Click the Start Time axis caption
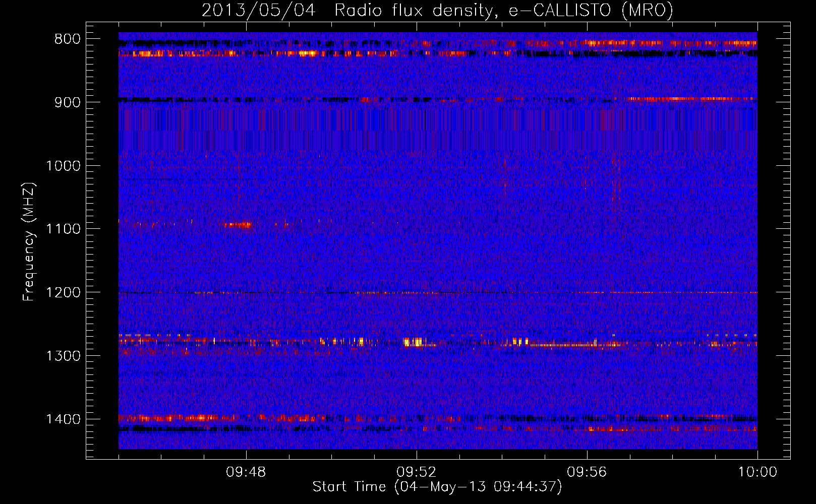Image resolution: width=816 pixels, height=504 pixels. [x=437, y=487]
